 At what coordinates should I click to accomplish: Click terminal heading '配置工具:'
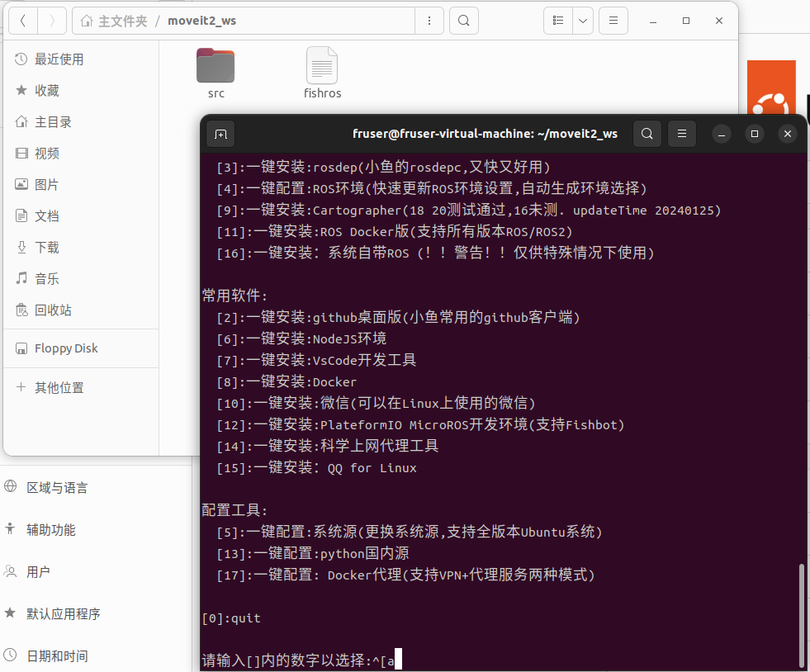click(235, 510)
